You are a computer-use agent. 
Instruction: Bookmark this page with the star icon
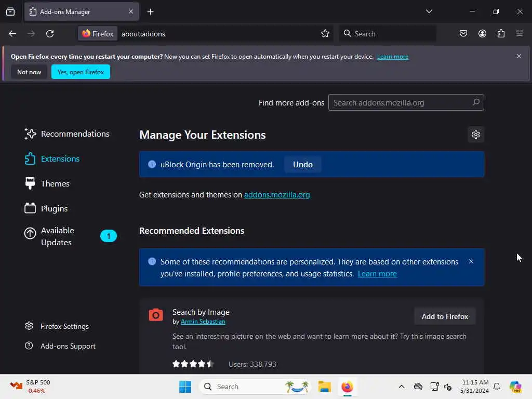tap(325, 34)
